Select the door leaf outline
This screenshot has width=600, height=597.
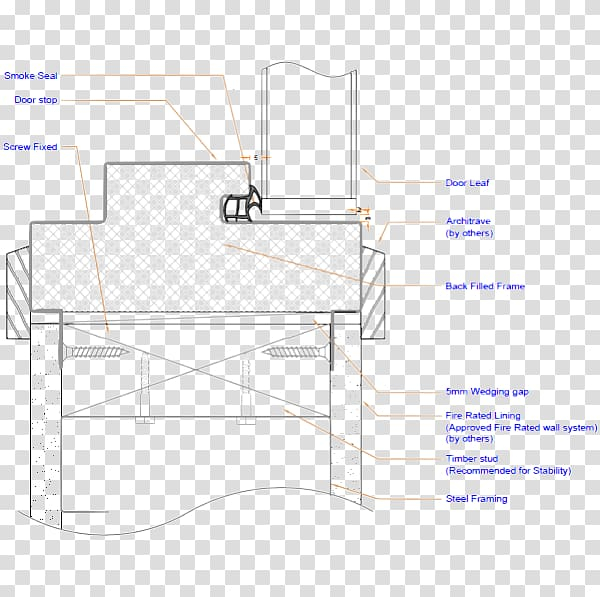(308, 130)
